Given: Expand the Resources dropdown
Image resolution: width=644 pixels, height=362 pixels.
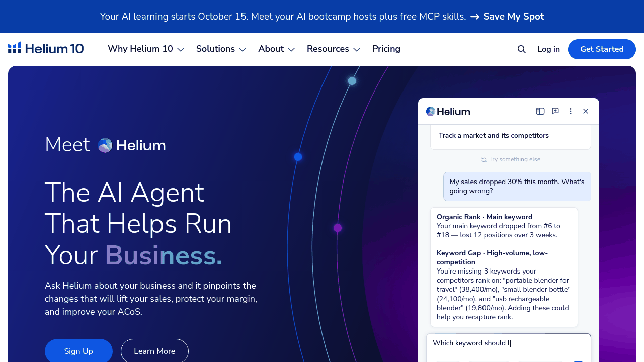Looking at the screenshot, I should click(x=334, y=49).
